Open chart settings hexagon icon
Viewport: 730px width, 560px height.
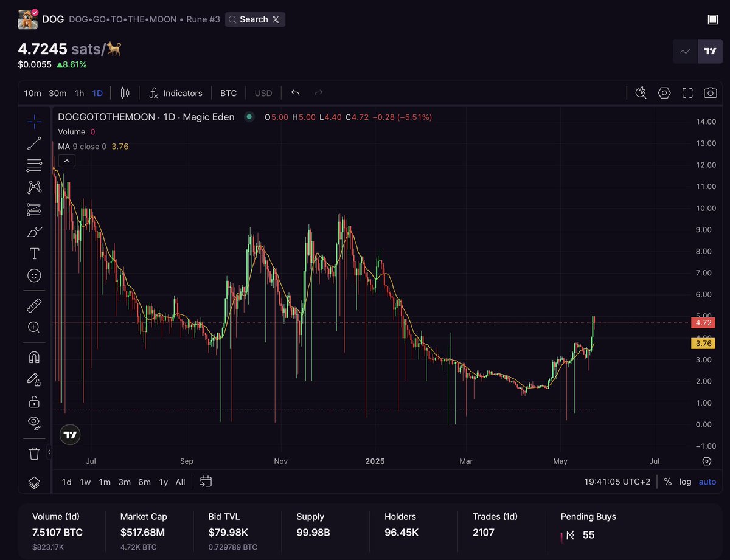click(x=664, y=93)
